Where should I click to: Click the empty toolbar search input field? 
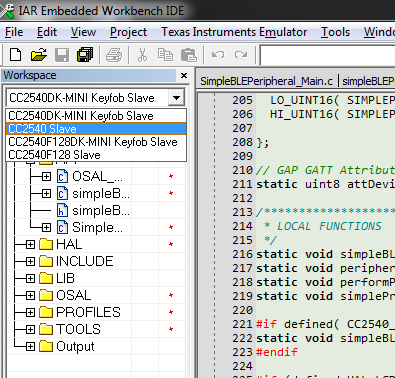327,55
